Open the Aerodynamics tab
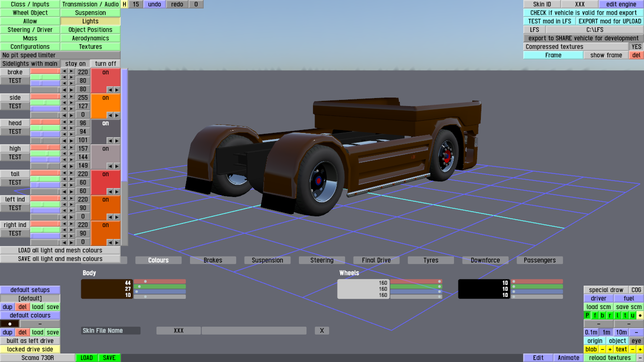The width and height of the screenshot is (644, 362). coord(91,38)
